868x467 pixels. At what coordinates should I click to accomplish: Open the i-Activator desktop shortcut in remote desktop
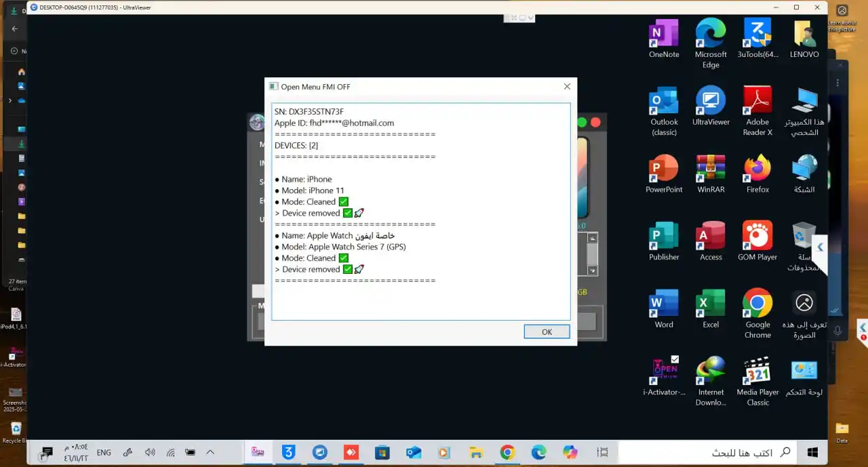[x=664, y=377]
